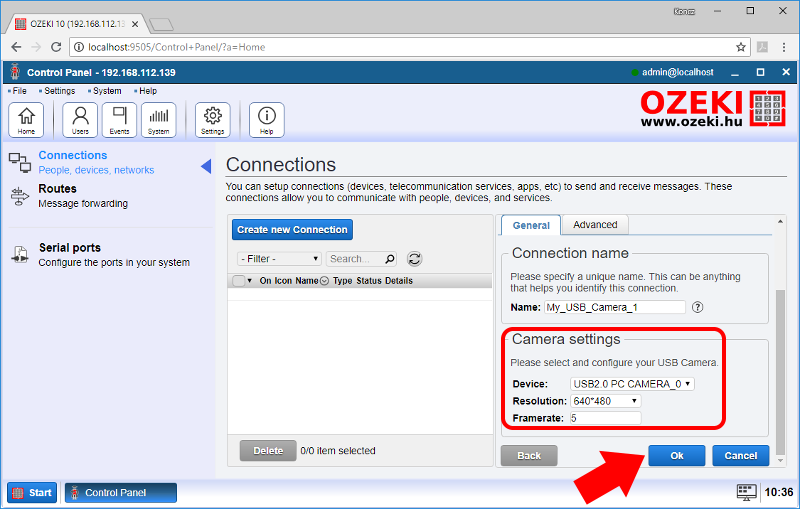Click the Help info icon

point(266,119)
